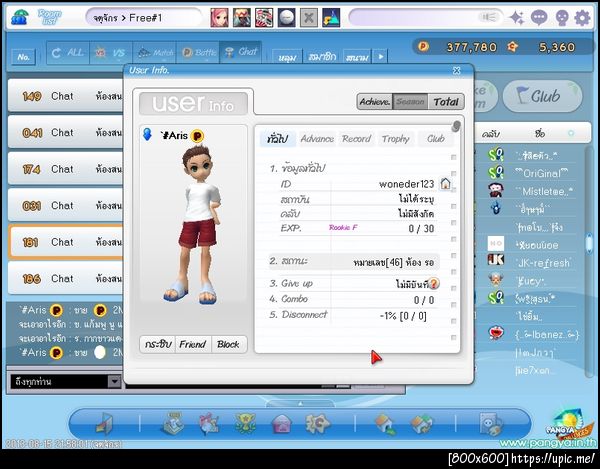Screen dimensions: 600x469
Task: Open room 031 Chat row
Action: pyautogui.click(x=66, y=205)
